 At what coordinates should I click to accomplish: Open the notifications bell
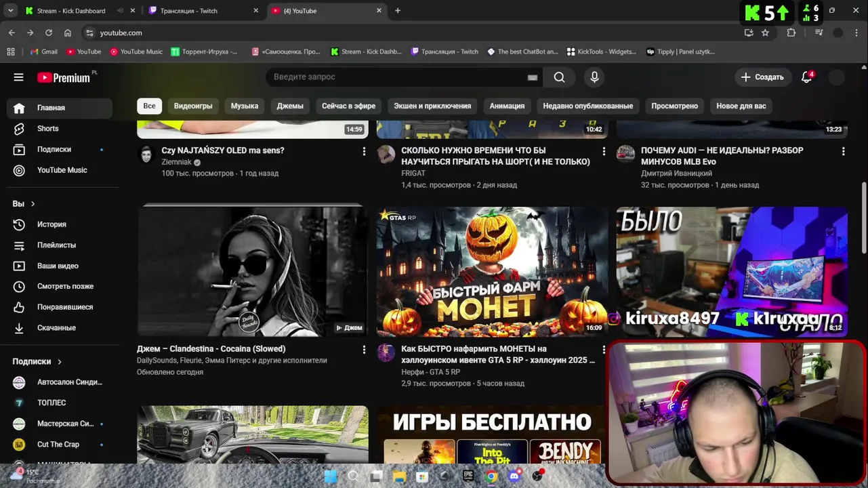pos(806,77)
